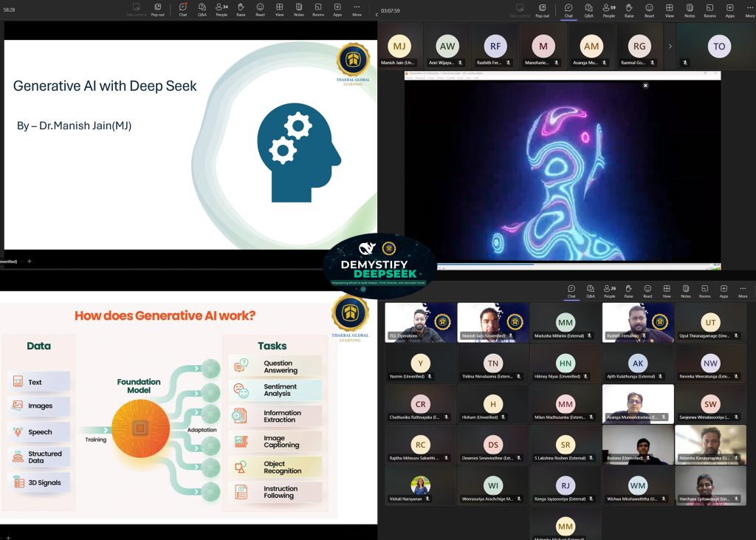Image resolution: width=756 pixels, height=540 pixels.
Task: Open breakout Rooms
Action: tap(709, 13)
